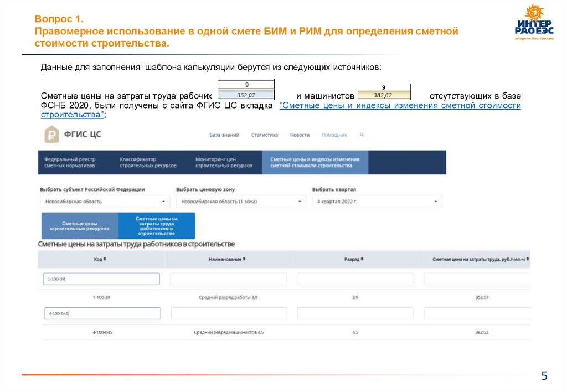Sort table by Код column arrow
Viewport: 567px width, 392px height.
tap(105, 259)
